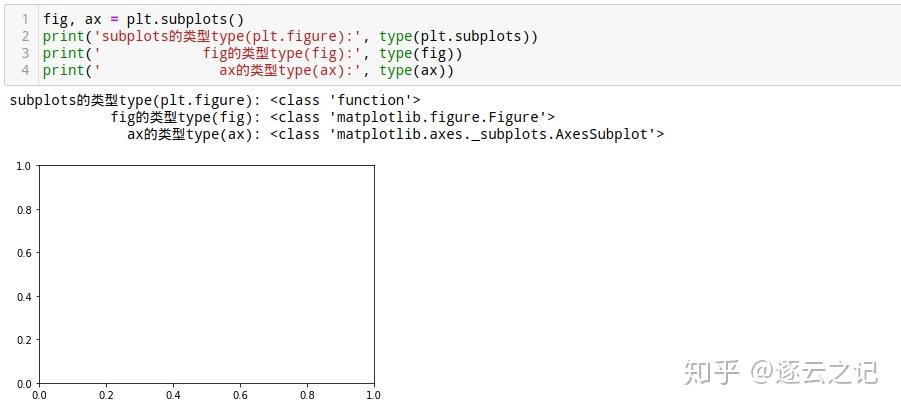Click line number 1 in gutter
The height and width of the screenshot is (409, 901).
(x=25, y=20)
